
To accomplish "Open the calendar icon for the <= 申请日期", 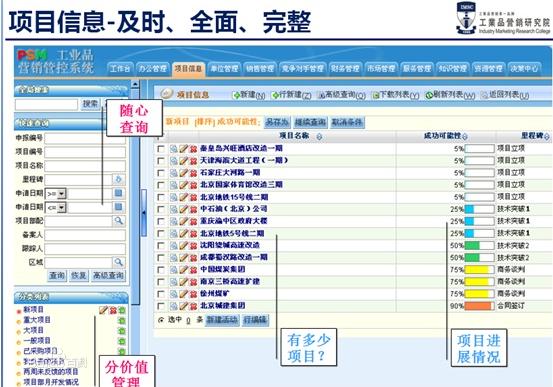I will point(118,207).
